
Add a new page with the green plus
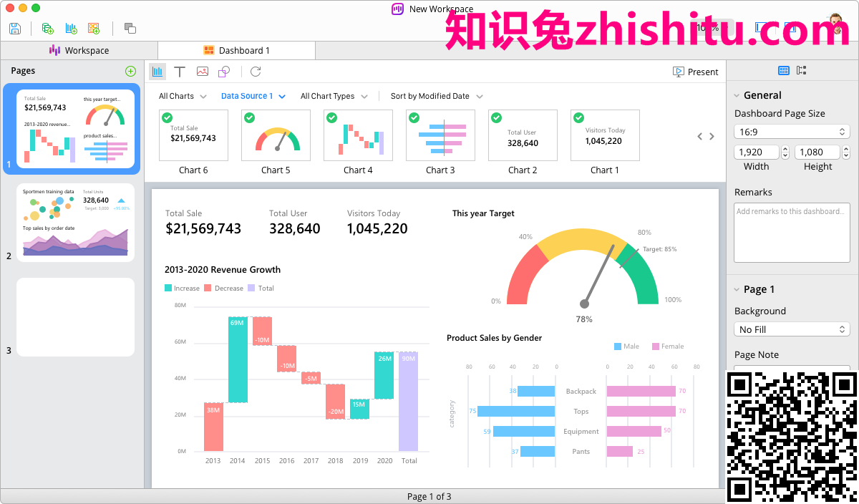coord(130,71)
